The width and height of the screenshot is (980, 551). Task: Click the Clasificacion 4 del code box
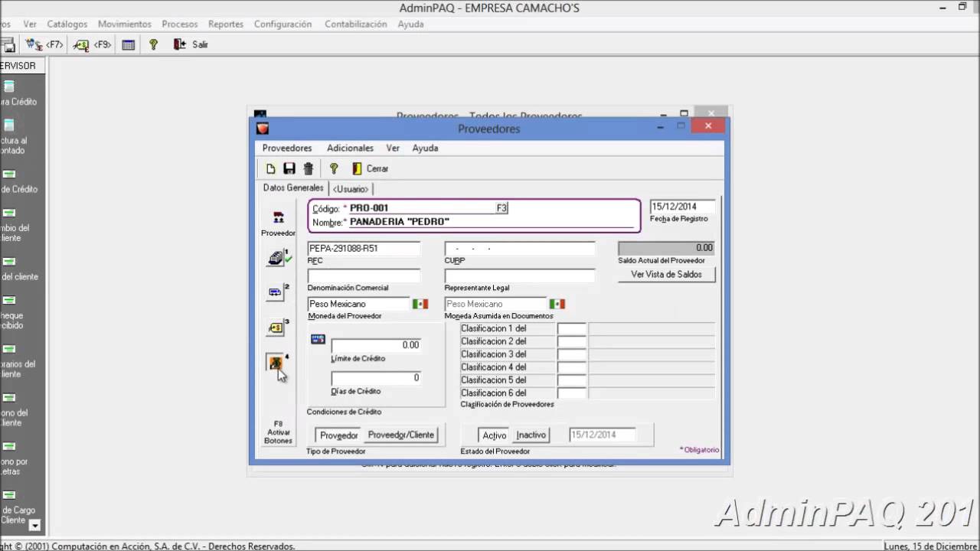click(572, 367)
